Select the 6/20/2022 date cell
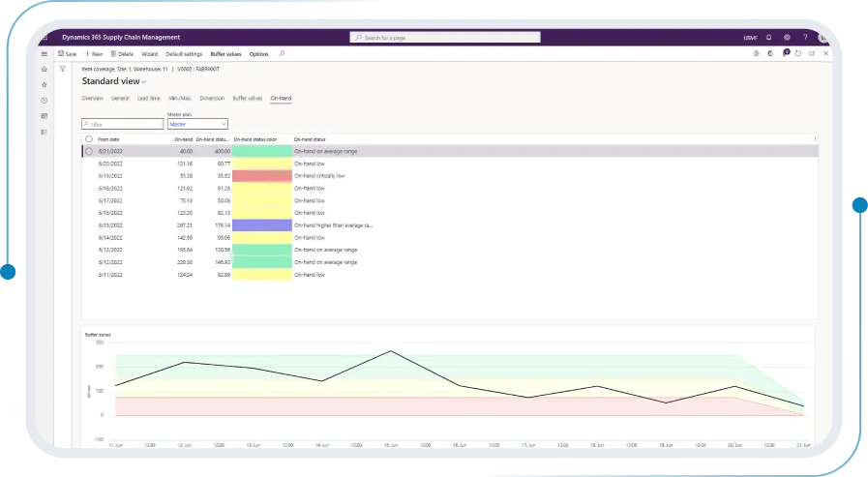This screenshot has height=477, width=868. pos(110,164)
